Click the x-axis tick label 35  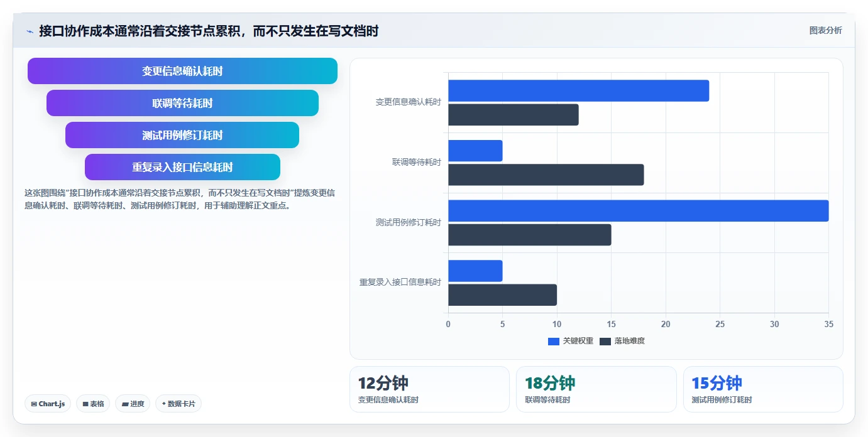(x=828, y=324)
